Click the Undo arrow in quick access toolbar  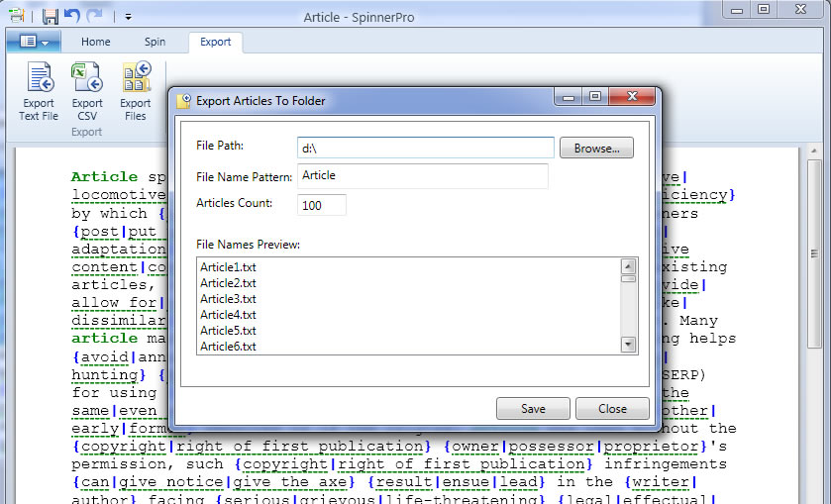71,16
